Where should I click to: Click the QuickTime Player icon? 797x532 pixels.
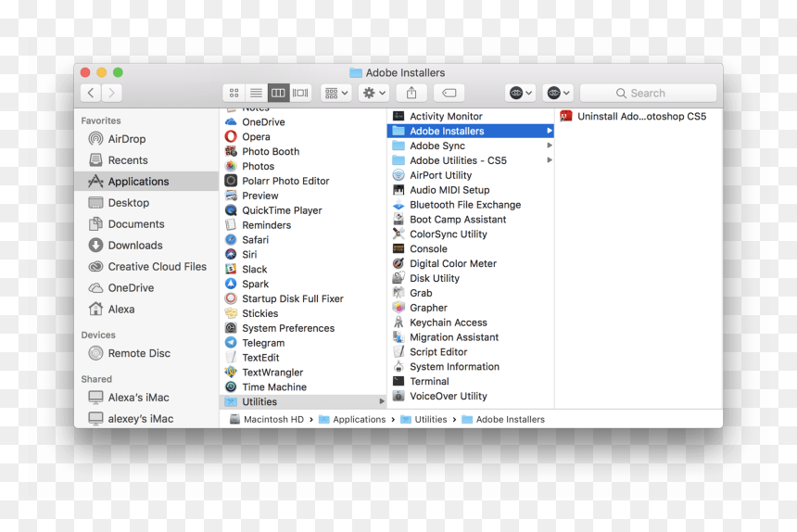pyautogui.click(x=231, y=210)
